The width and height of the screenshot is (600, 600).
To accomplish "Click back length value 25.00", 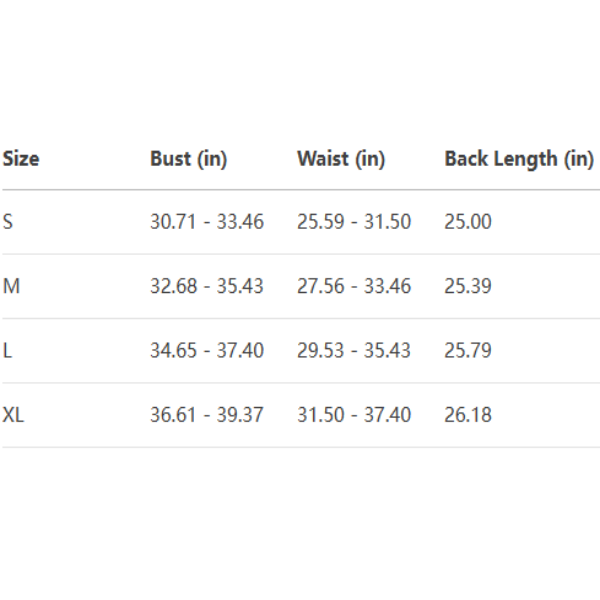I will 468,222.
